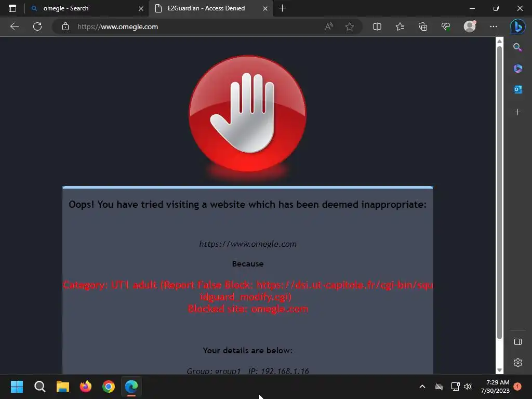This screenshot has width=532, height=399.
Task: Click Microsoft Edge taskbar icon
Action: coord(131,387)
